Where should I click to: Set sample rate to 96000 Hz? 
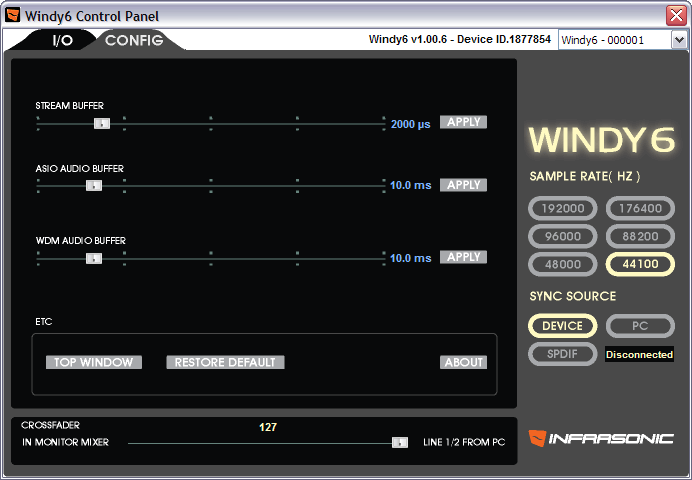563,236
